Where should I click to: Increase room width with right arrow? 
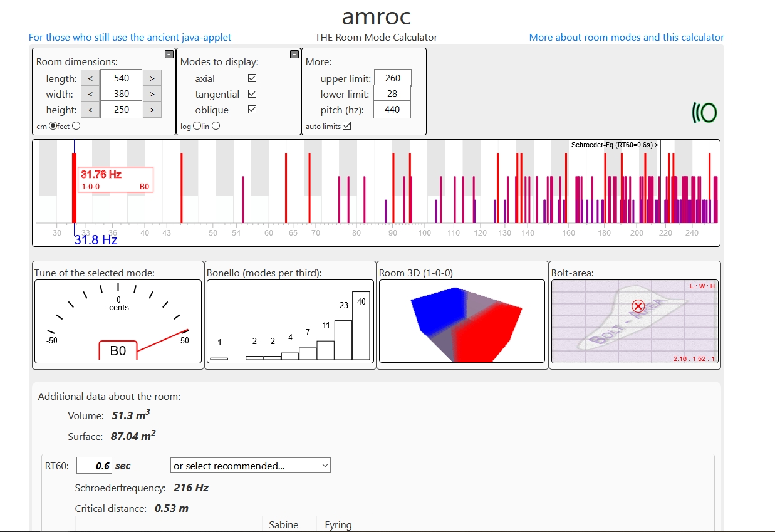(152, 94)
